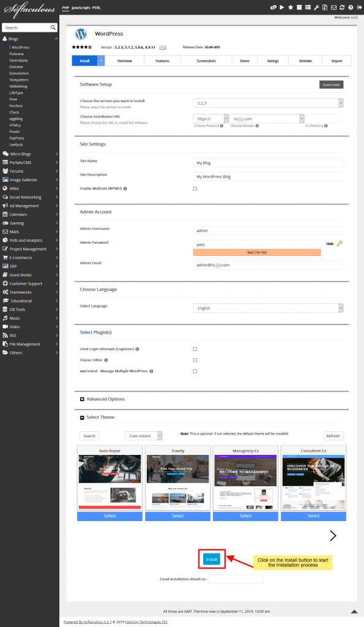Click the WordPress logo icon

81,34
